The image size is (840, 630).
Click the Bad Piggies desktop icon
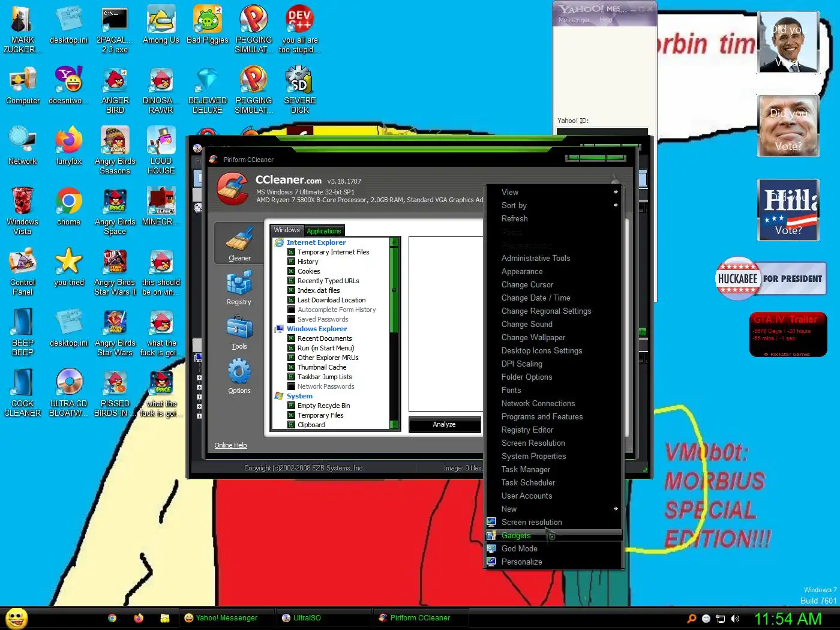click(x=208, y=25)
